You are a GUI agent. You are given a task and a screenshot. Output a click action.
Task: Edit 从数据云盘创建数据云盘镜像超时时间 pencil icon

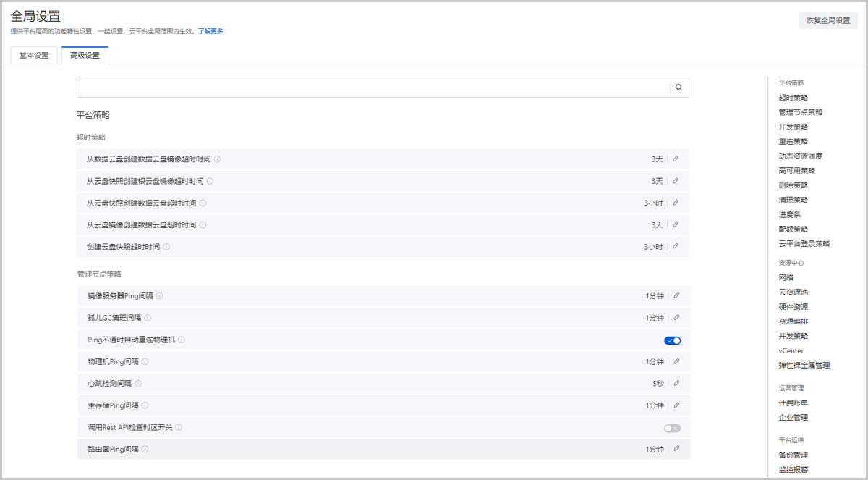point(676,159)
